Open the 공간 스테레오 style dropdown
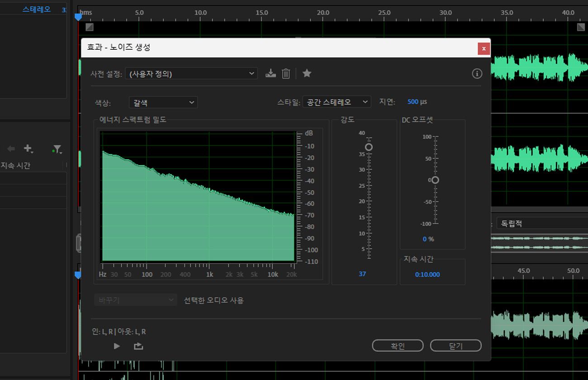Screen dimensions: 588x380 click(337, 102)
